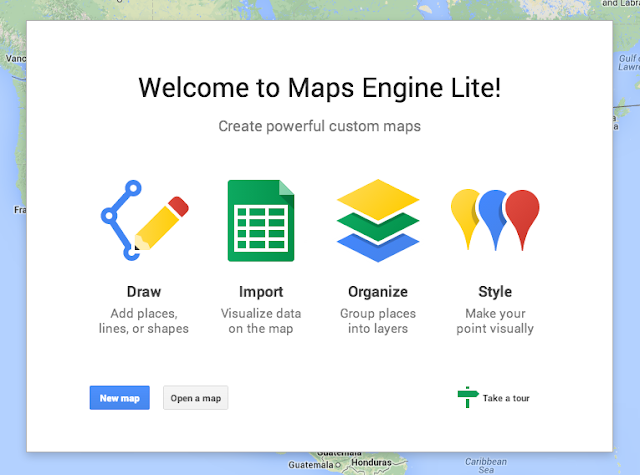Select the Draw heading text
The height and width of the screenshot is (475, 640).
[144, 292]
